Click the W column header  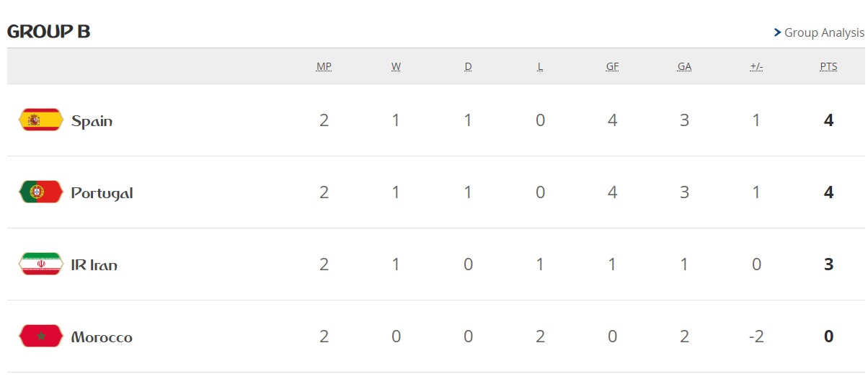[x=396, y=66]
